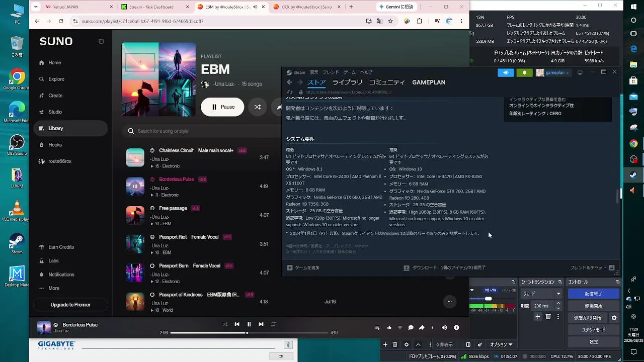Bookmark the Suno page with the star
The image size is (644, 362).
[390, 21]
